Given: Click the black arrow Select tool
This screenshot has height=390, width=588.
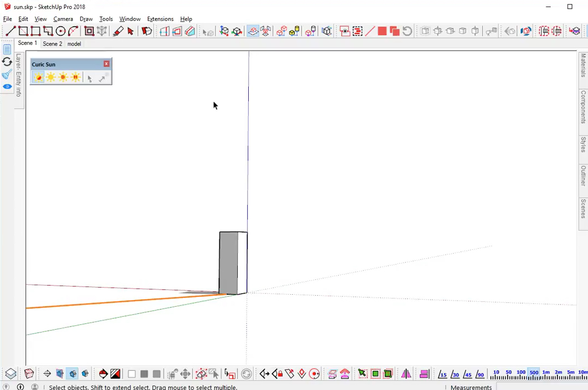Looking at the screenshot, I should click(x=130, y=31).
